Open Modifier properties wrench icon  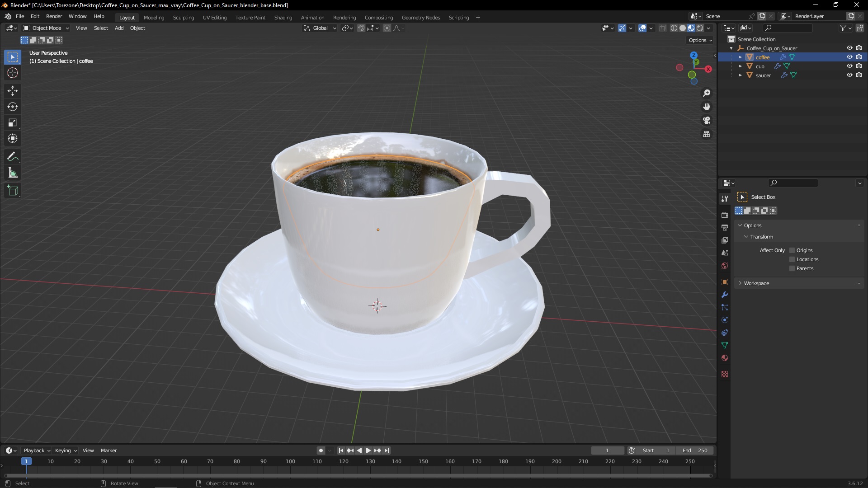[725, 295]
